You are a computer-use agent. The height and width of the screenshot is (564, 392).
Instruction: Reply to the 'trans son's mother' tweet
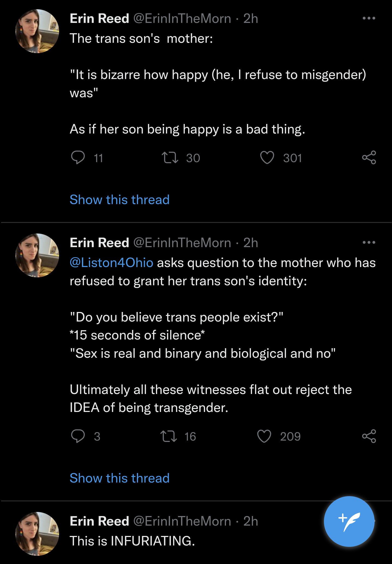[78, 157]
